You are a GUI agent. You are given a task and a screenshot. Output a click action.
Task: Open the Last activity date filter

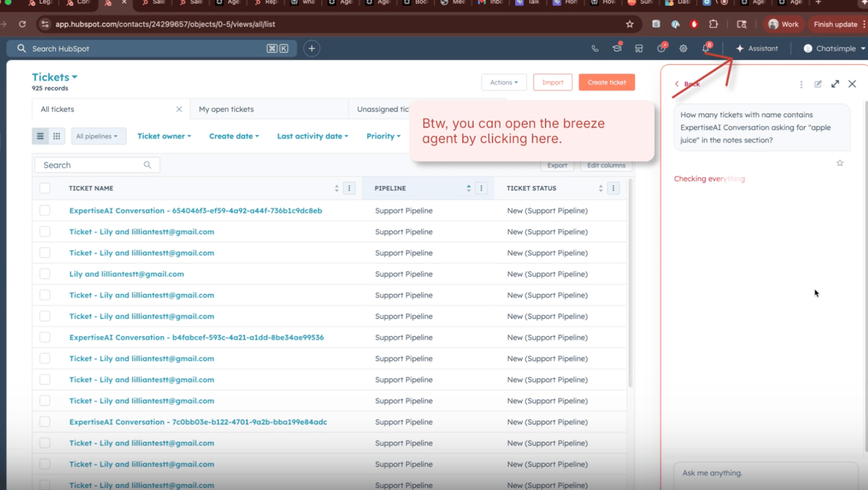[313, 136]
